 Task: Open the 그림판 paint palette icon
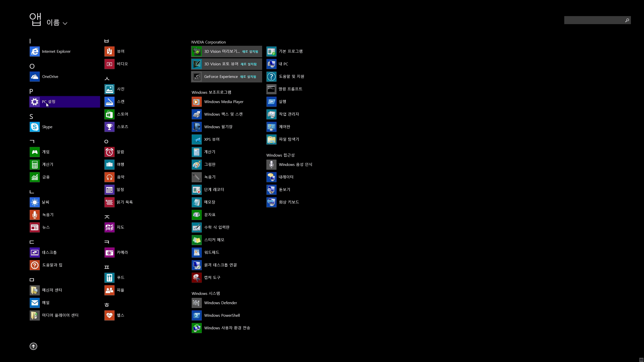197,165
